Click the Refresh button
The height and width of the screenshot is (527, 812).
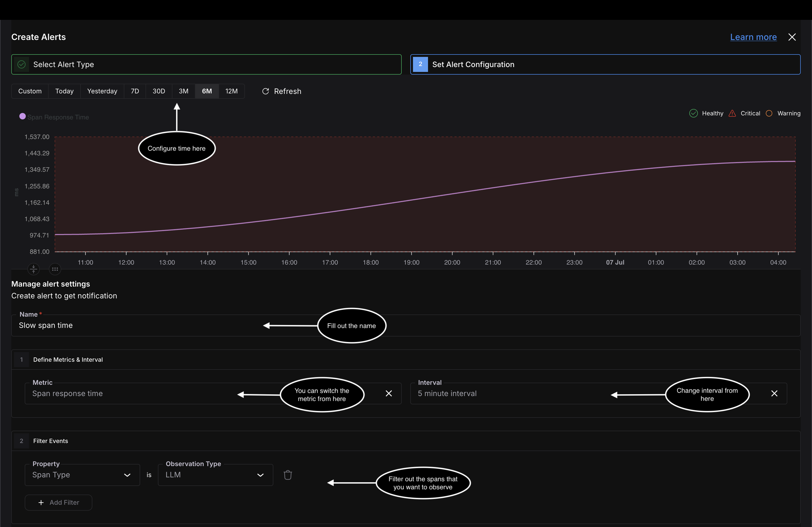[281, 91]
